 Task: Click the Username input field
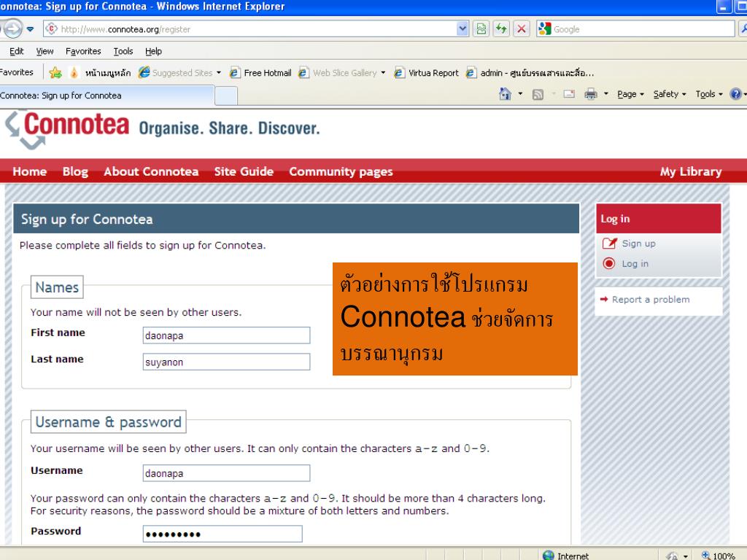click(x=226, y=473)
